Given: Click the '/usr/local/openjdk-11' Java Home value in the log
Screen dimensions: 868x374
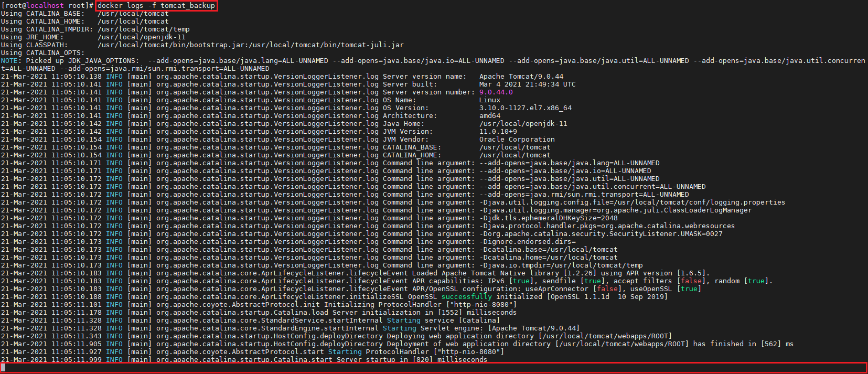Looking at the screenshot, I should tap(523, 123).
